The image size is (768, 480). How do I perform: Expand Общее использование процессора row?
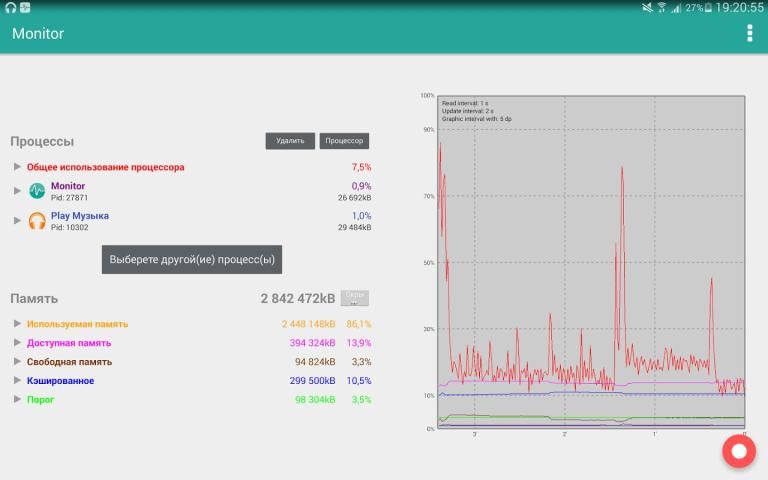pyautogui.click(x=17, y=167)
